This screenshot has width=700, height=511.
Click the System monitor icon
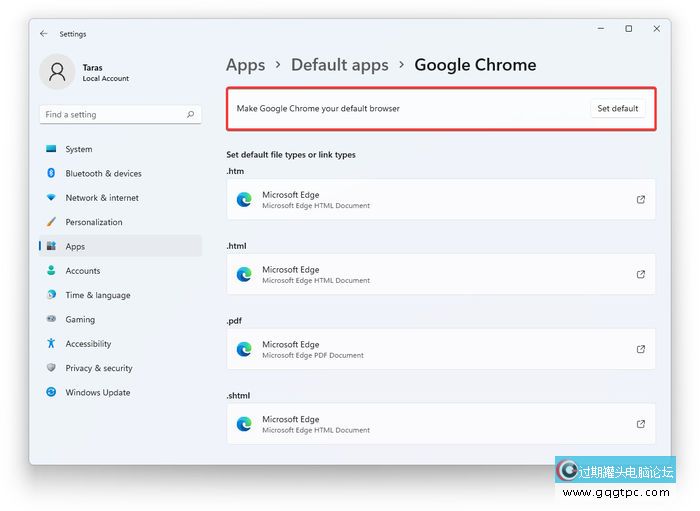point(51,149)
